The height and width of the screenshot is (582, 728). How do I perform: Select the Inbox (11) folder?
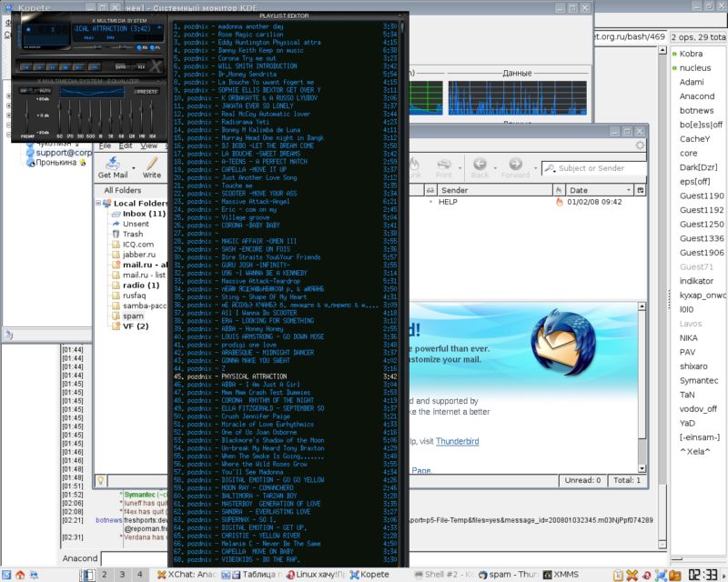click(143, 214)
